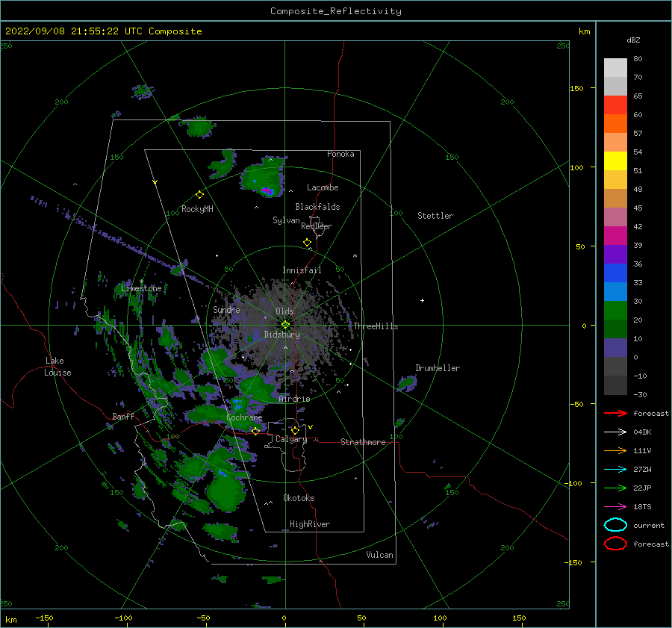Click the green 22JP arrow icon
Image resolution: width=672 pixels, height=628 pixels.
coord(615,488)
